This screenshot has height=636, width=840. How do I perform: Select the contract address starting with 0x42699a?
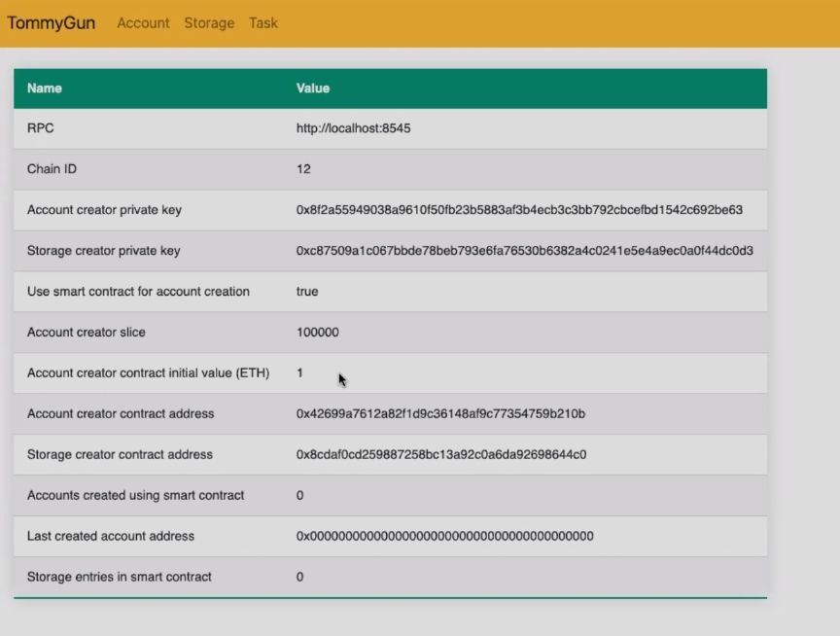pyautogui.click(x=440, y=414)
